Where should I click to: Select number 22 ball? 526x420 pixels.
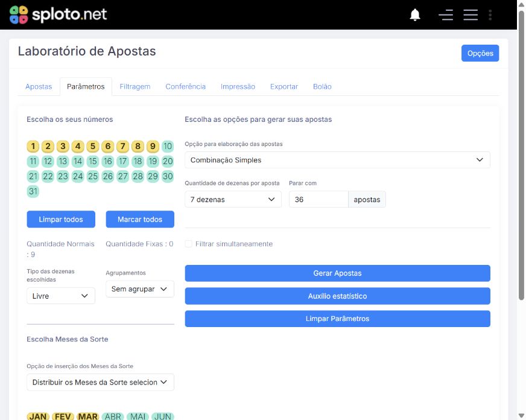click(x=48, y=176)
